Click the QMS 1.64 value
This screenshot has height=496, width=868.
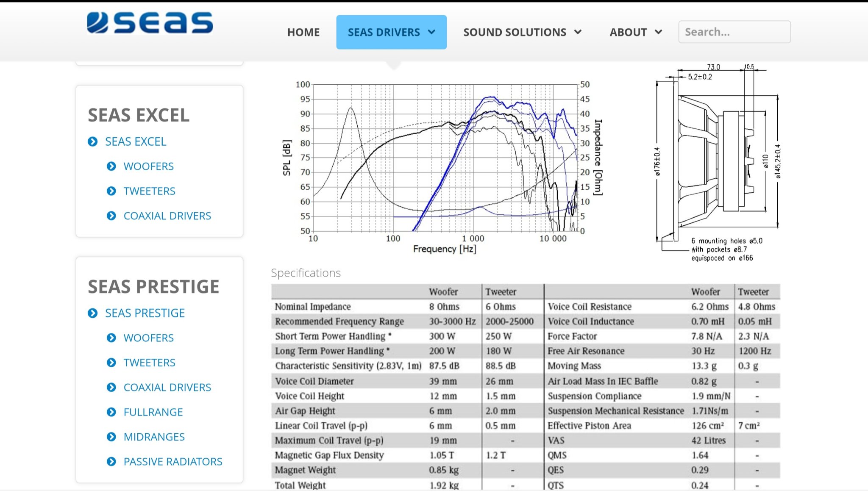coord(700,455)
